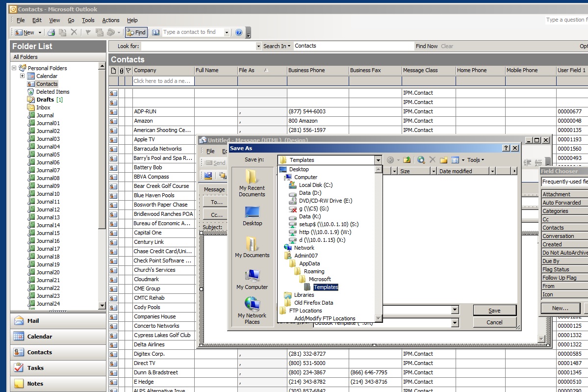Image resolution: width=588 pixels, height=392 pixels.
Task: Open Frequently-used fields dropdown in Field Chooser
Action: pyautogui.click(x=565, y=182)
